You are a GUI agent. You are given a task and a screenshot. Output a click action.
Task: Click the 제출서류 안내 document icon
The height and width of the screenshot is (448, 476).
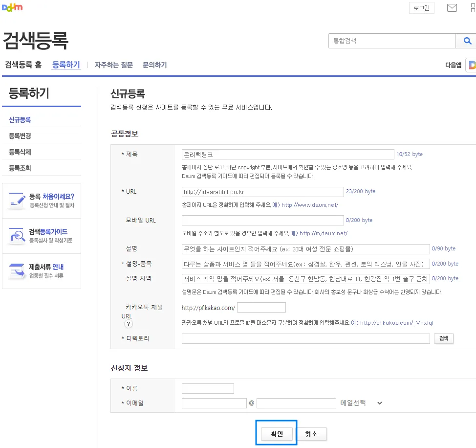pos(17,271)
